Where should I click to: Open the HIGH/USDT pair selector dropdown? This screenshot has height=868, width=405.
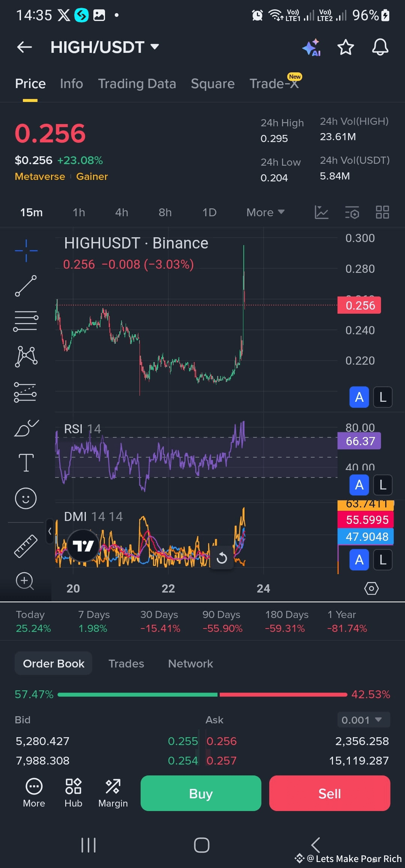tap(105, 47)
